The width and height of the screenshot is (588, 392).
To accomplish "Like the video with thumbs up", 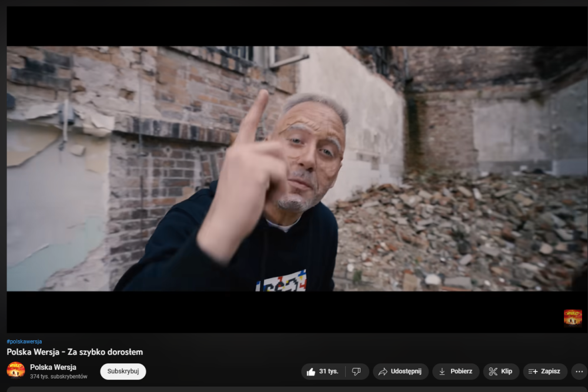I will point(323,371).
